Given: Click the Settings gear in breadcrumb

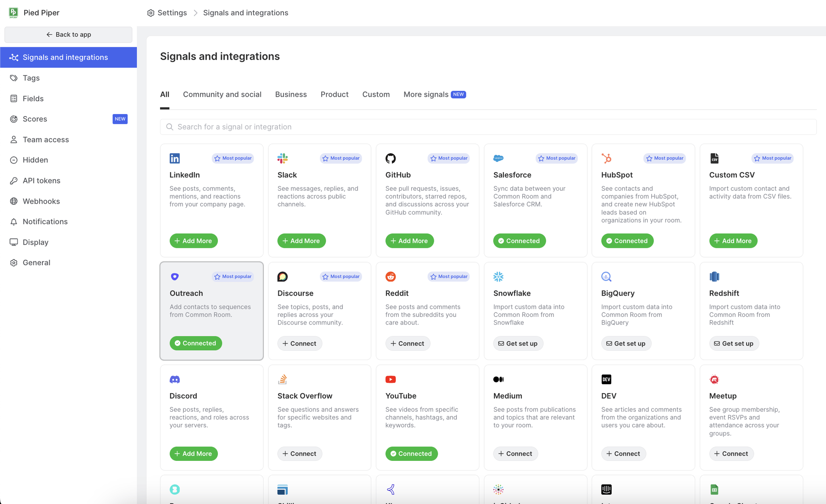Looking at the screenshot, I should pos(151,13).
